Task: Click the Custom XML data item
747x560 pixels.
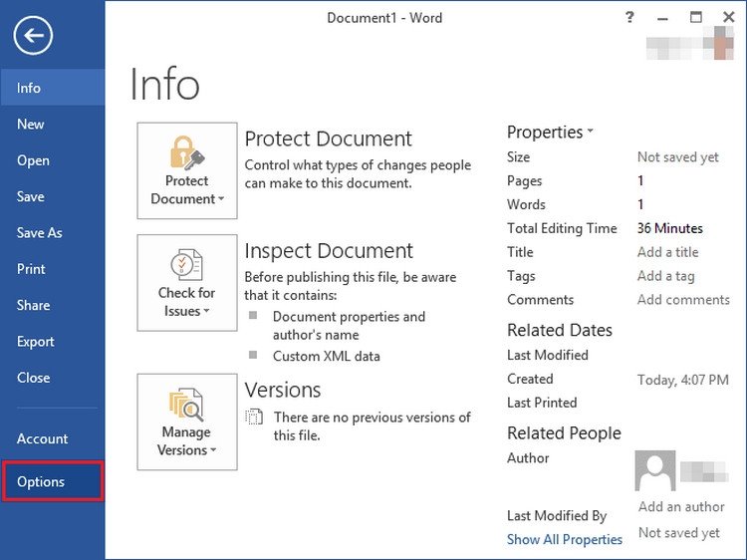Action: coord(327,356)
